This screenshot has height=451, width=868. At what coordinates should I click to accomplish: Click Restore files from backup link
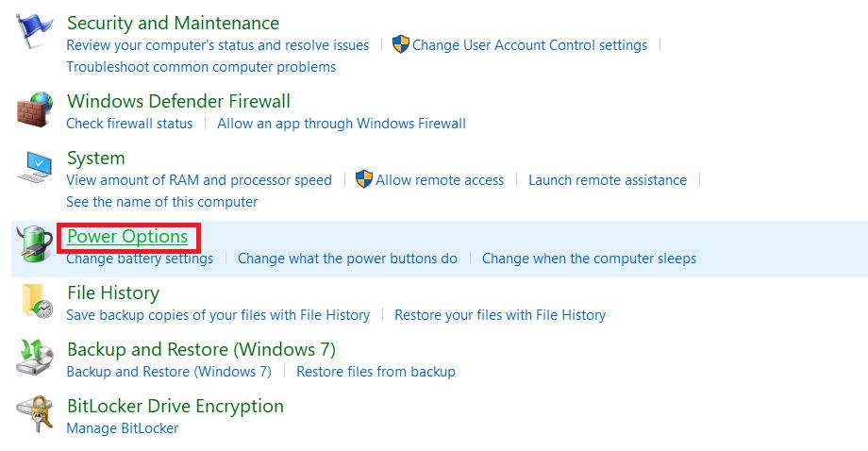[376, 372]
